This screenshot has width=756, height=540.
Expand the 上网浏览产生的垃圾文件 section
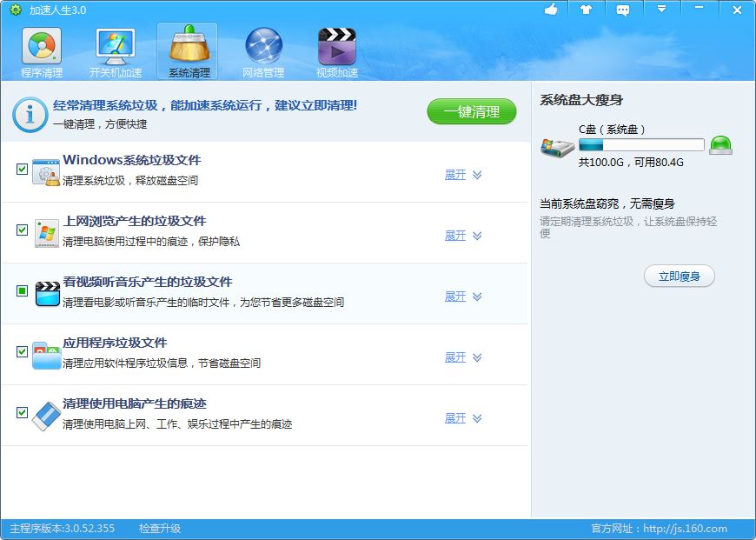[x=462, y=236]
